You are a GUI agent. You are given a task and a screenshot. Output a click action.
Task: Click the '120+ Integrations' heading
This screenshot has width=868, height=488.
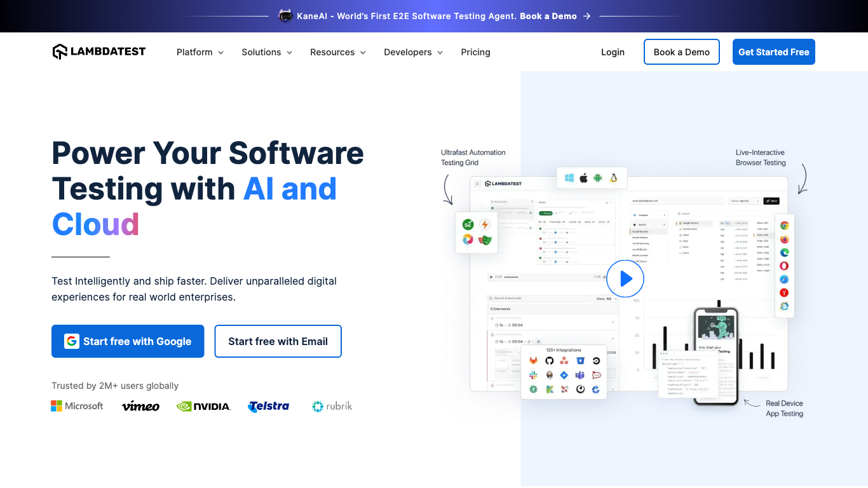[564, 350]
